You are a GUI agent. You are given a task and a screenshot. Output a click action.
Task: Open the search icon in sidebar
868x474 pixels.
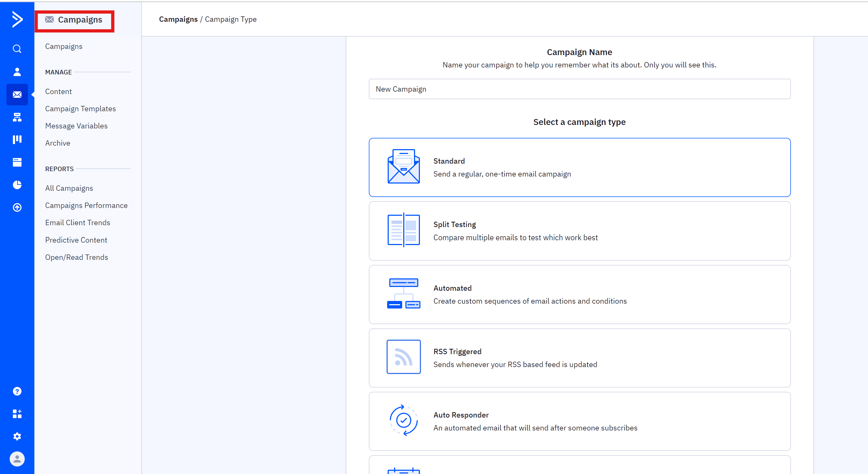click(17, 49)
